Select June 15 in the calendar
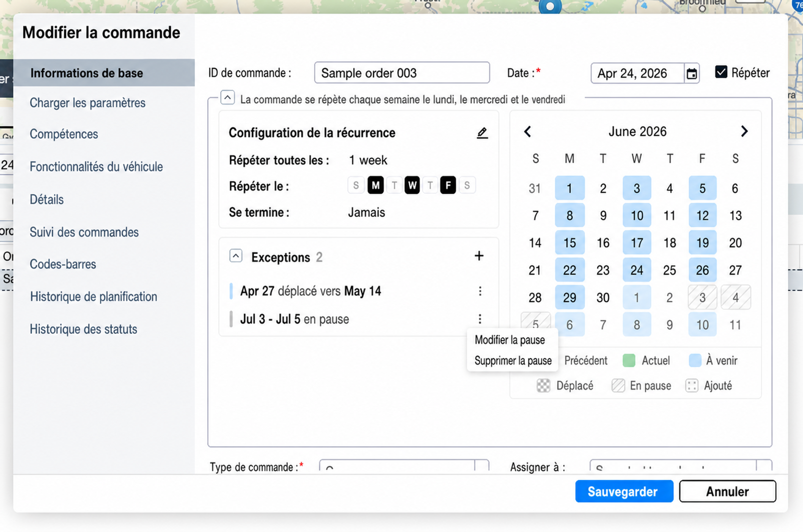Screen dimensions: 803x532 coord(569,243)
